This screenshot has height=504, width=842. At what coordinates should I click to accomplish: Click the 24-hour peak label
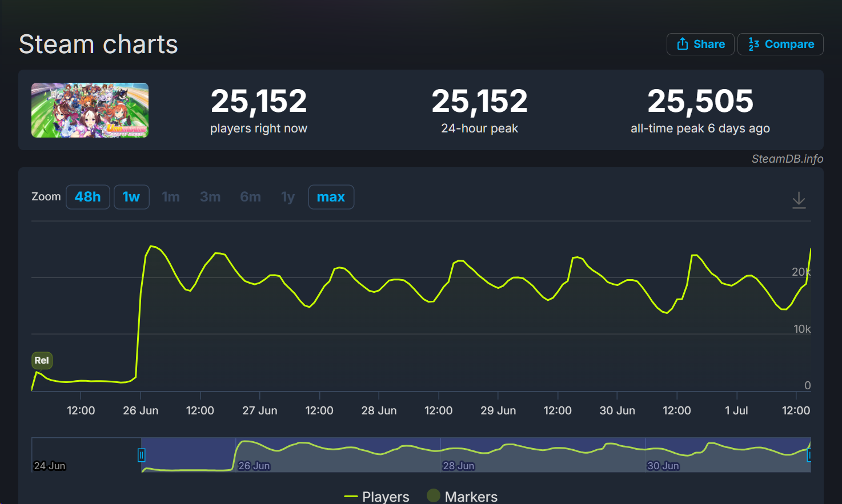[479, 128]
